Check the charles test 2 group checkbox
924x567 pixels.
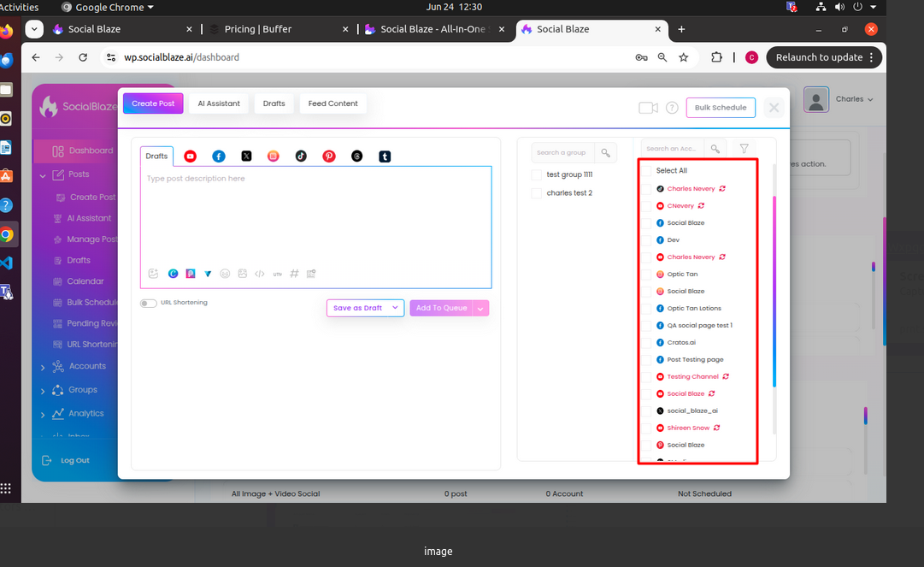pos(536,193)
